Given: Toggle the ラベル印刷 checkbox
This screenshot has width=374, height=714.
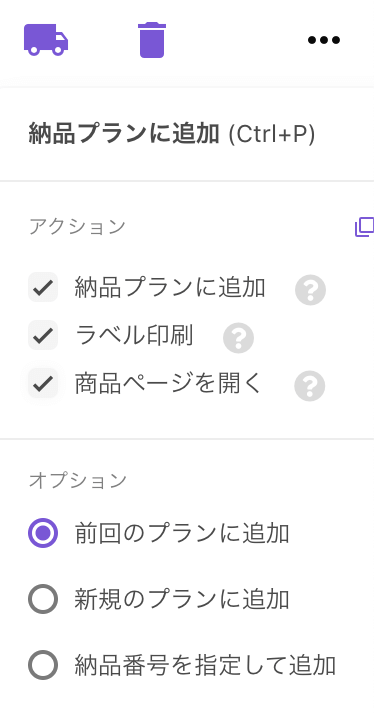Looking at the screenshot, I should 43,335.
